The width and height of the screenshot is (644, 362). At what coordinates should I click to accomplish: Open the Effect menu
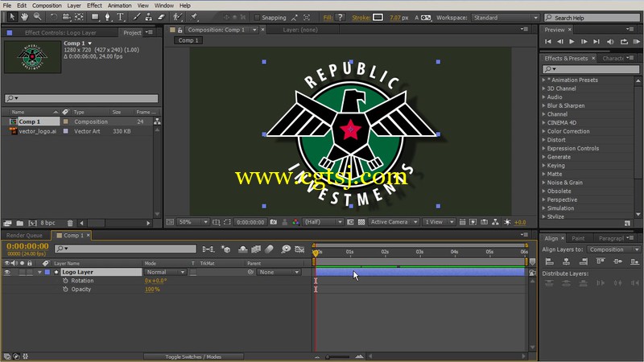pos(94,6)
